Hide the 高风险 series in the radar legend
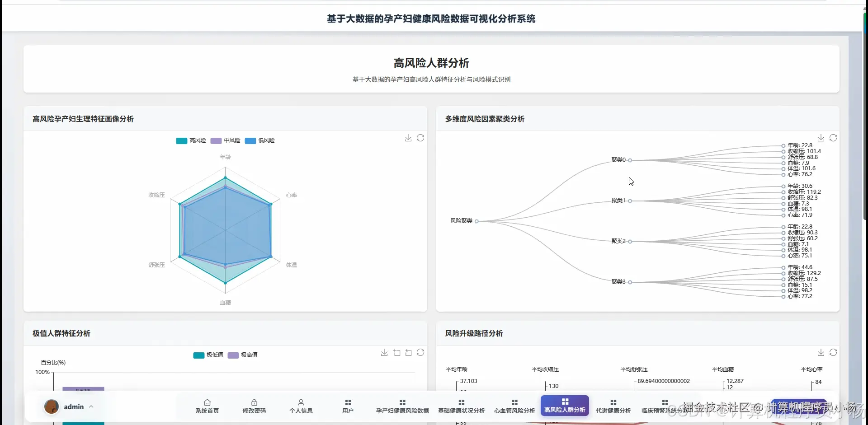The height and width of the screenshot is (425, 868). (x=190, y=140)
